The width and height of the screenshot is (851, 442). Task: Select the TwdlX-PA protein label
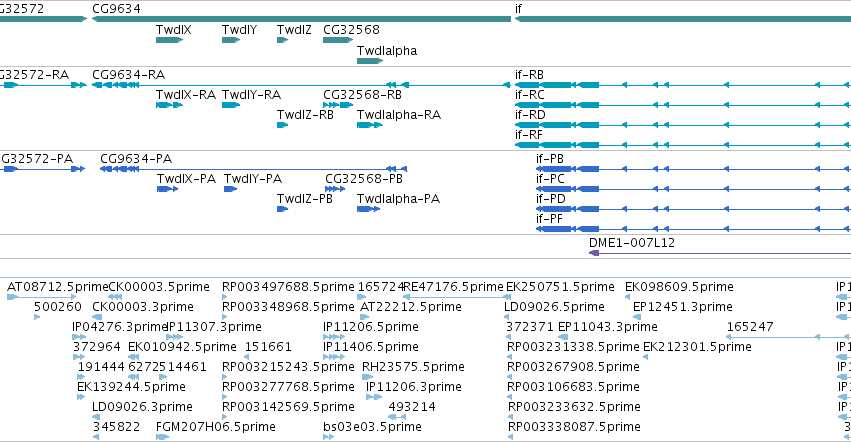pyautogui.click(x=187, y=179)
